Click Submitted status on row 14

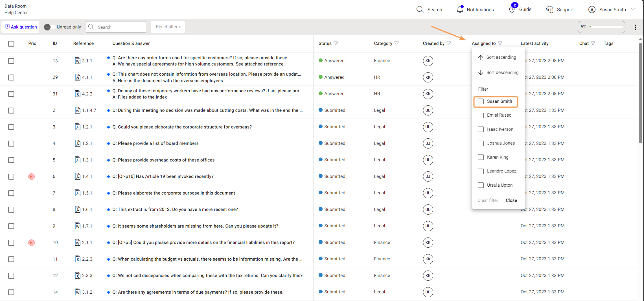[332, 292]
